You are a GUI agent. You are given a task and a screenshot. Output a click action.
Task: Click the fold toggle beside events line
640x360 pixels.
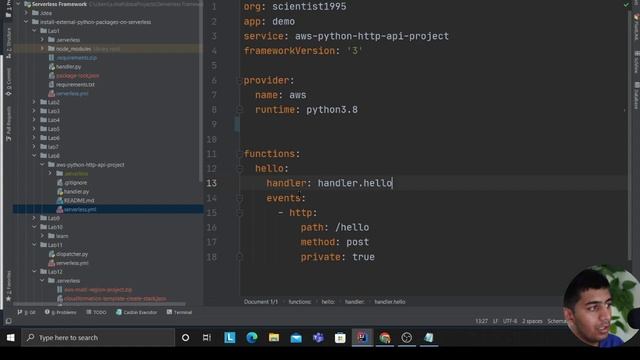[240, 198]
